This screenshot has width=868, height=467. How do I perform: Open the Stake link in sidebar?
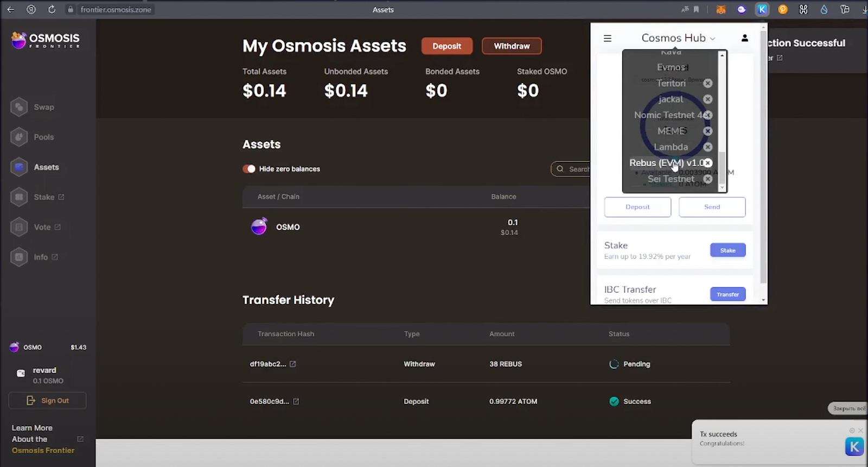37,197
